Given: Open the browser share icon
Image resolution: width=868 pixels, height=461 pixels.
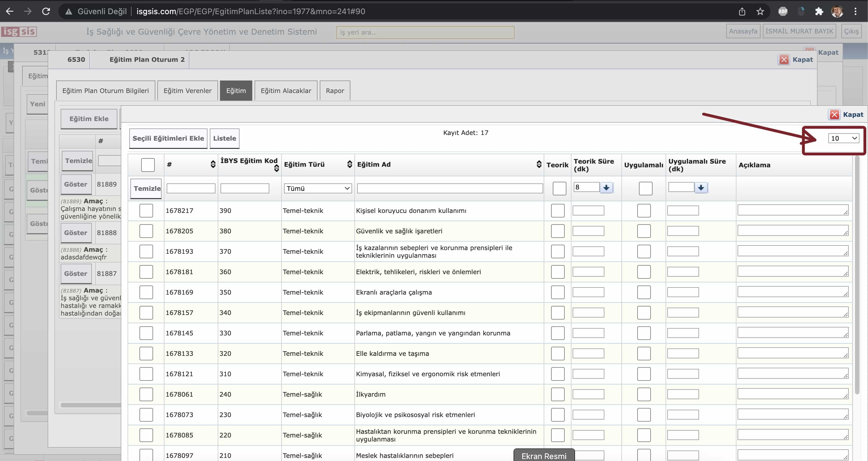Looking at the screenshot, I should coord(742,11).
